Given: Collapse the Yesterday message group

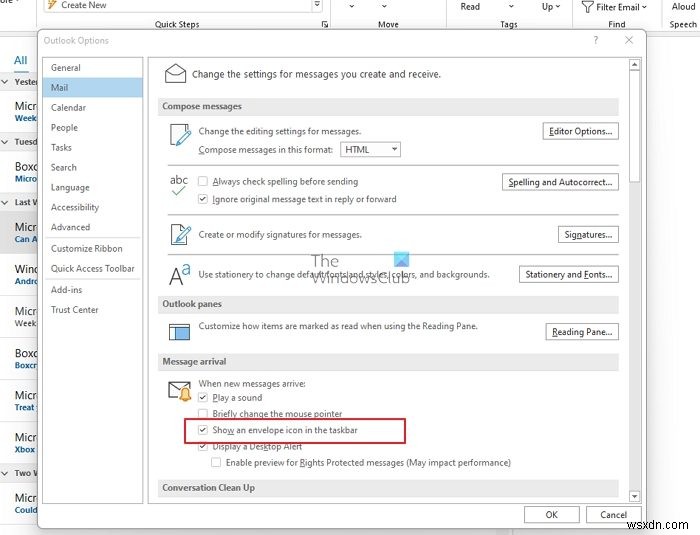Looking at the screenshot, I should click(5, 82).
